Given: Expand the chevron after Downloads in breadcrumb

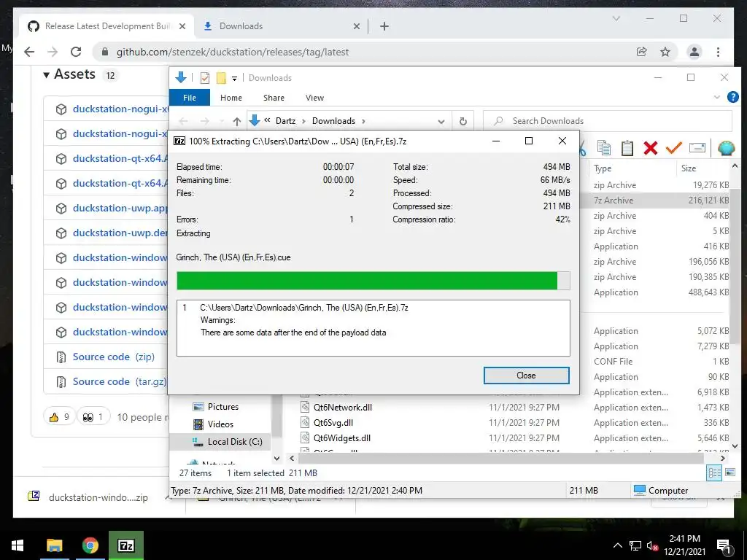Looking at the screenshot, I should (x=363, y=122).
